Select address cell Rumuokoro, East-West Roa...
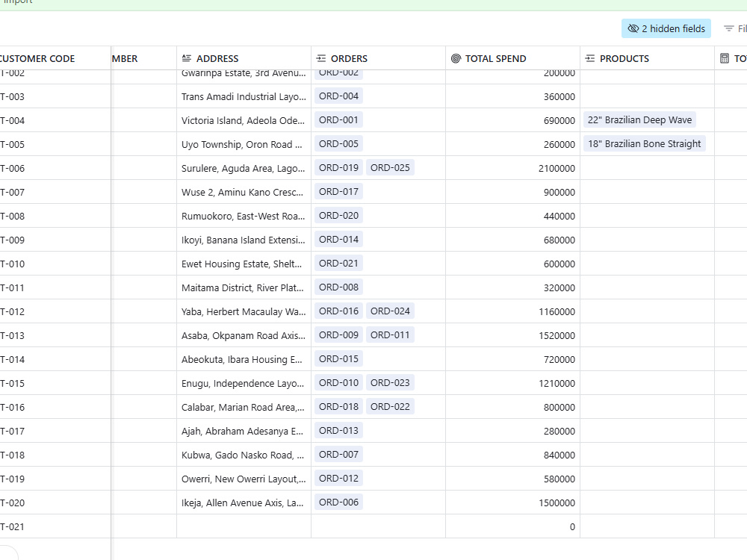This screenshot has height=560, width=747. (x=244, y=216)
